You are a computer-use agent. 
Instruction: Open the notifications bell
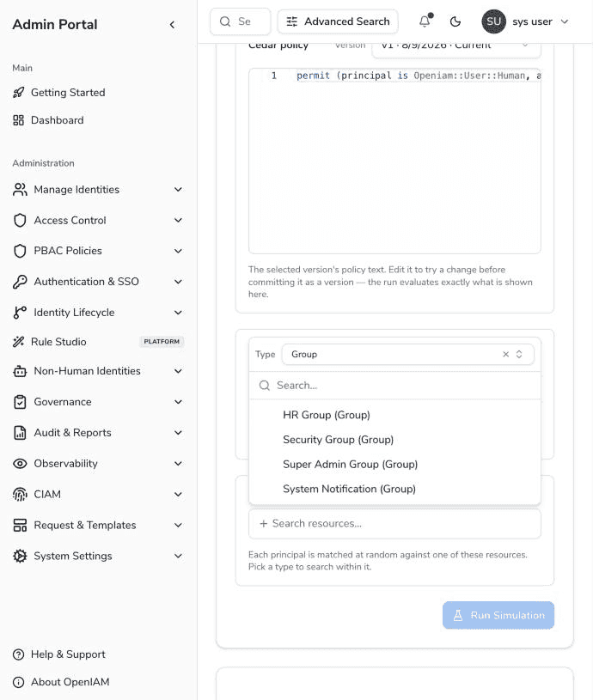[x=425, y=21]
